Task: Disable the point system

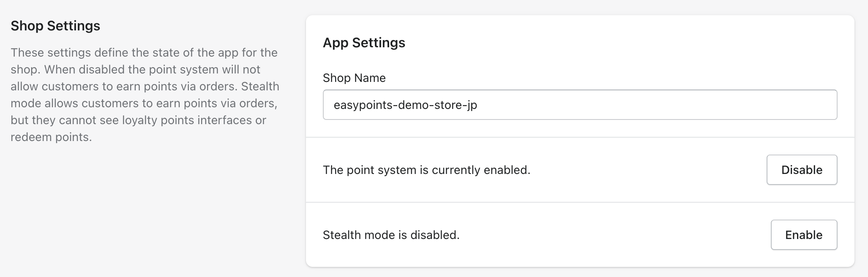Action: (x=802, y=170)
